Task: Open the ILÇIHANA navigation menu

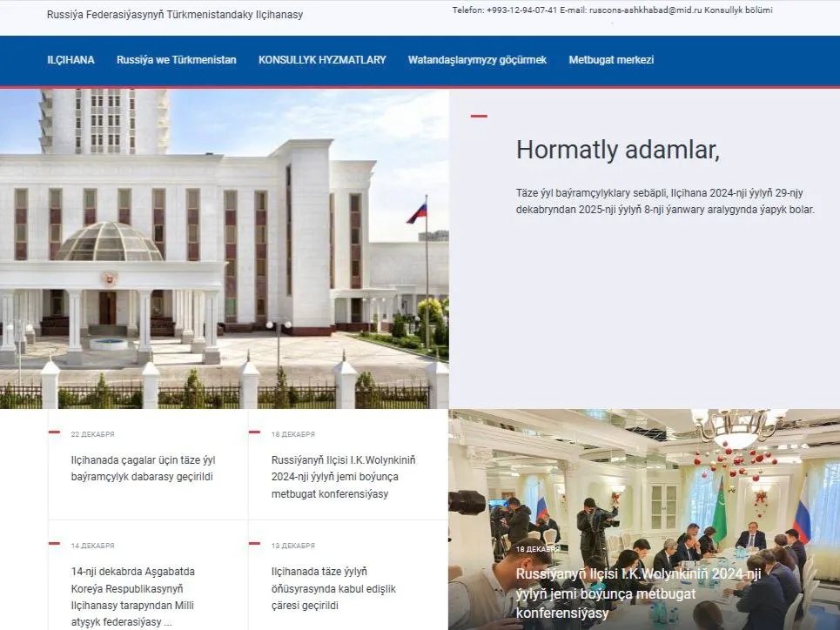Action: click(71, 60)
